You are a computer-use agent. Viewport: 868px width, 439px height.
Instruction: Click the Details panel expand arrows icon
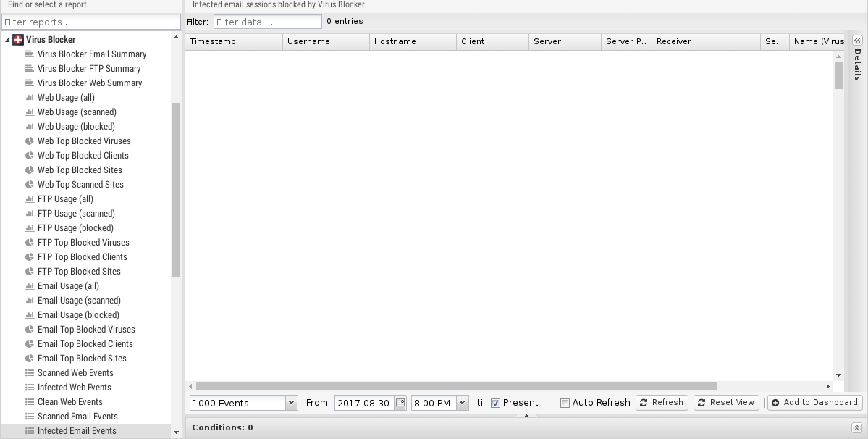[857, 41]
